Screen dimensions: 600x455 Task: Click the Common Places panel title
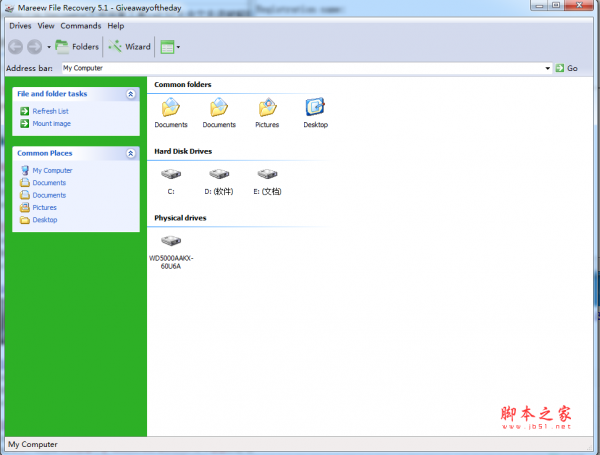pyautogui.click(x=44, y=153)
